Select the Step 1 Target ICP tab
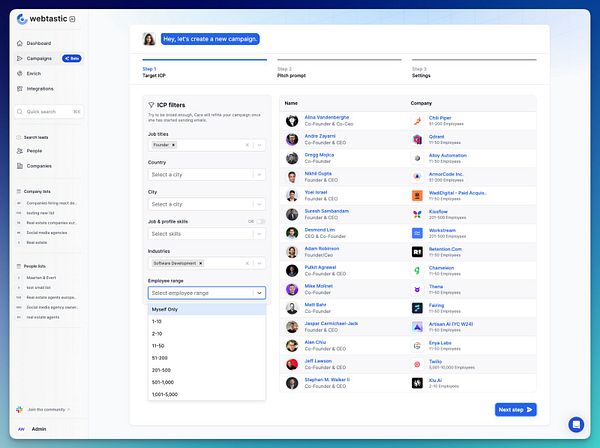Image resolution: width=600 pixels, height=448 pixels. click(205, 69)
